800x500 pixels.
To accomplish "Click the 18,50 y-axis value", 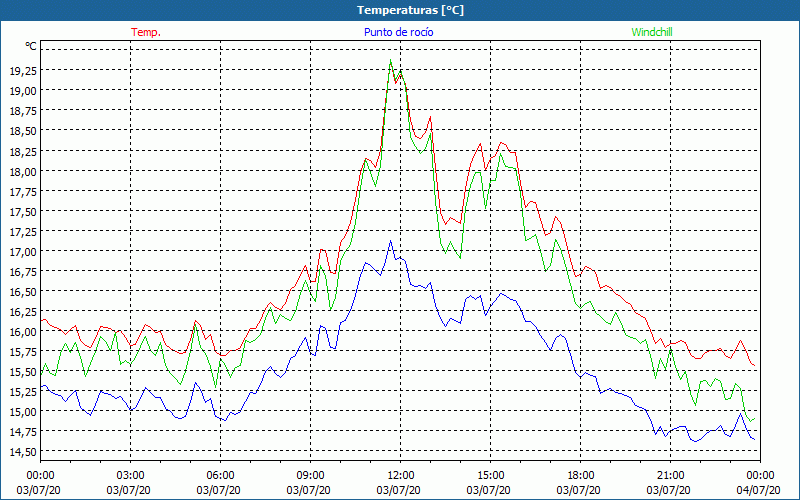I will click(x=23, y=131).
